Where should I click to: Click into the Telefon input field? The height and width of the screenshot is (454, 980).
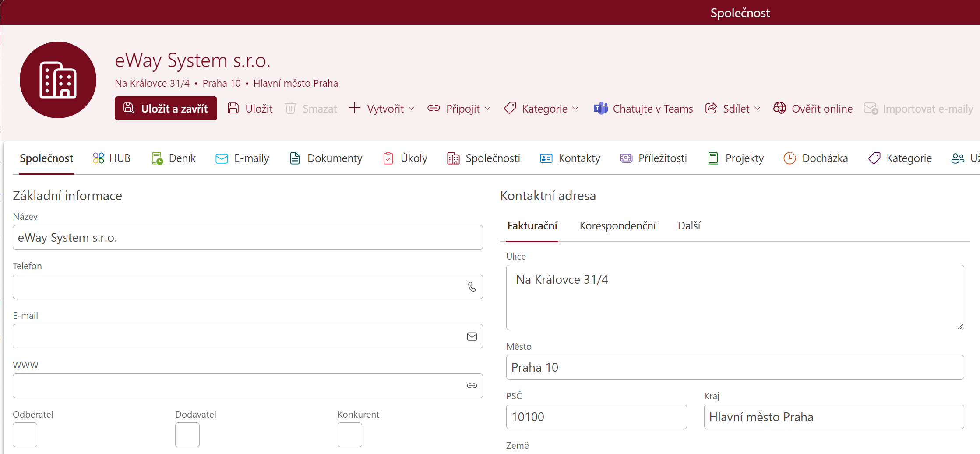pyautogui.click(x=248, y=287)
